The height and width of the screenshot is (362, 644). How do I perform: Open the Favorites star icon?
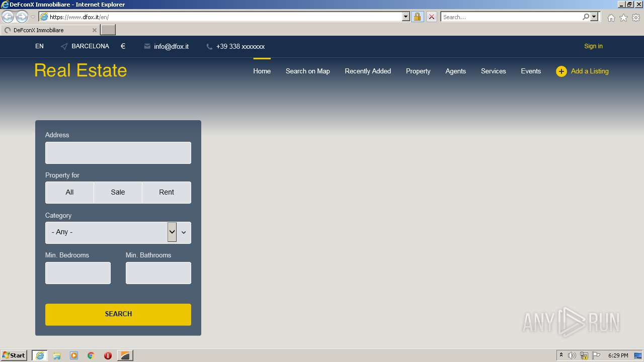[623, 18]
